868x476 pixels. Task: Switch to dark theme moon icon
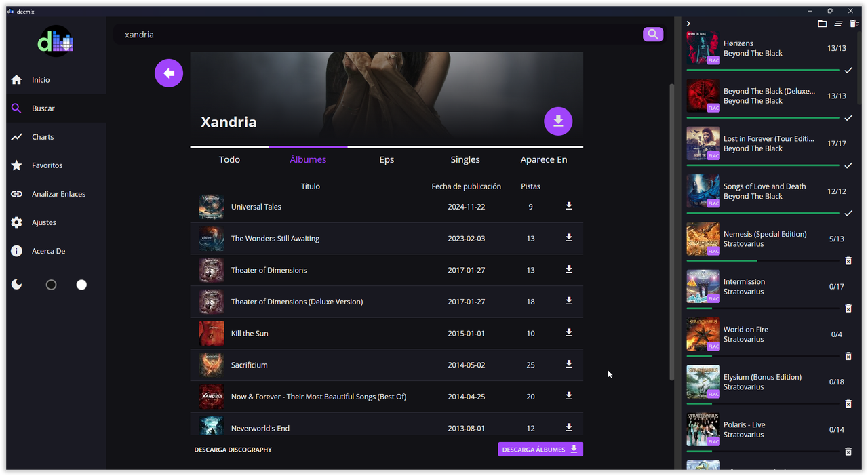tap(17, 285)
